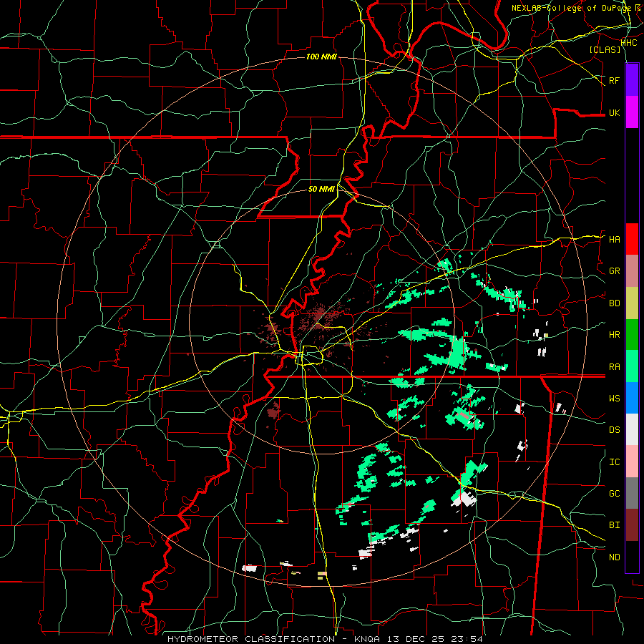Click the '50 NMI' range ring label
This screenshot has height=644, width=644.
pyautogui.click(x=321, y=189)
